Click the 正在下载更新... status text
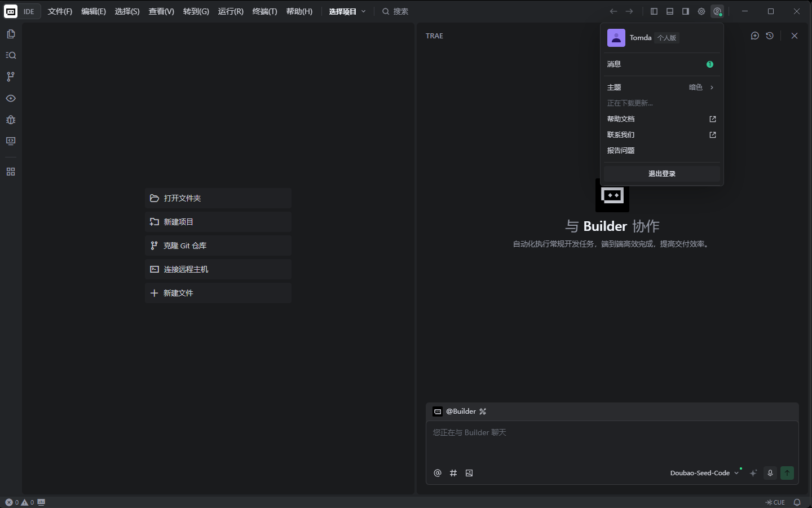Screen dimensions: 812x508 click(630, 103)
